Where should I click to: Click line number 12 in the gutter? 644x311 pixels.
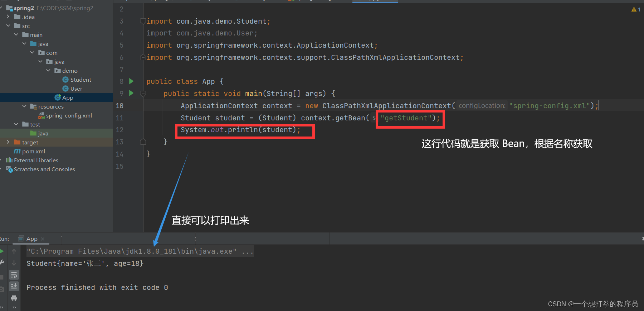(x=119, y=130)
